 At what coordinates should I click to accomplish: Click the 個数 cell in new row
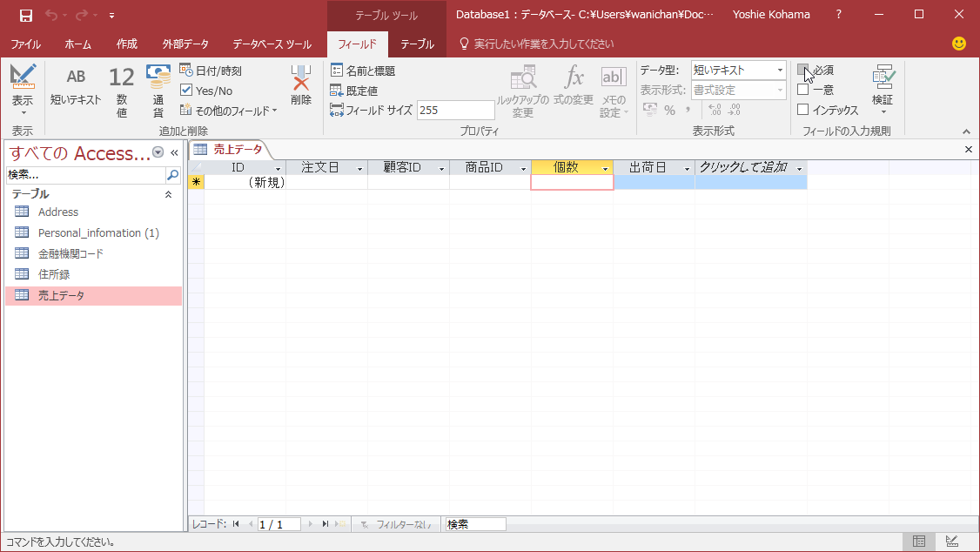pyautogui.click(x=572, y=182)
